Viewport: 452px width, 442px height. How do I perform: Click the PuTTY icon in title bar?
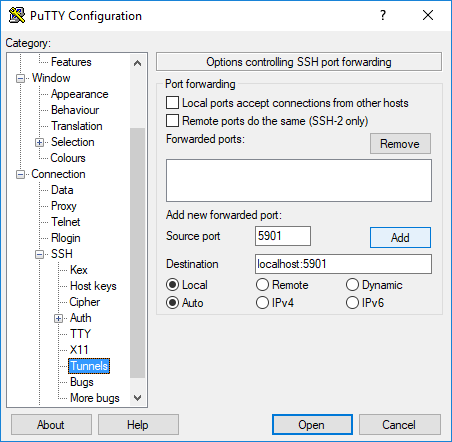click(17, 15)
